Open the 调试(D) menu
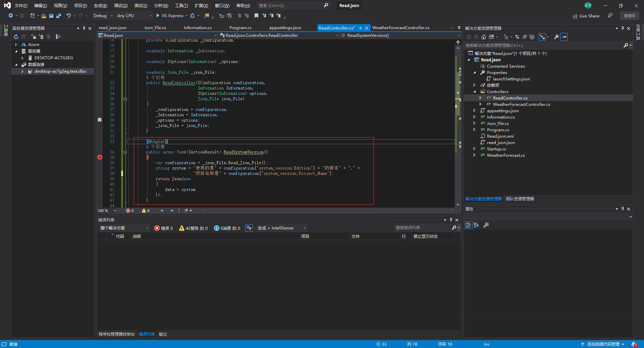The height and width of the screenshot is (348, 644). click(x=121, y=6)
